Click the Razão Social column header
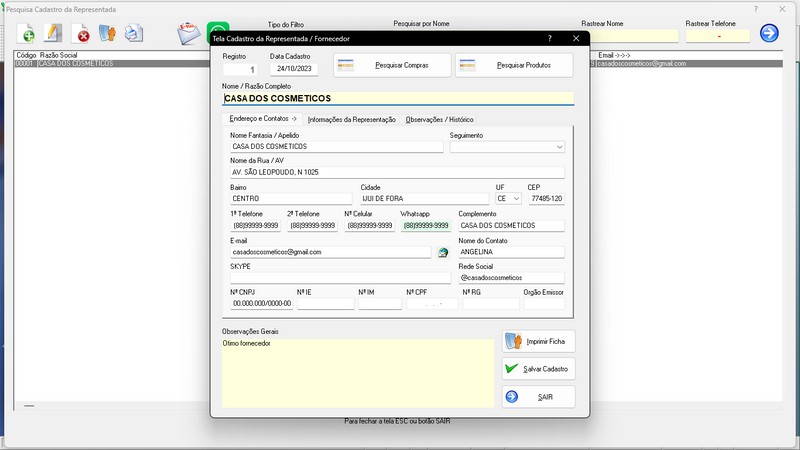800x450 pixels. 58,55
